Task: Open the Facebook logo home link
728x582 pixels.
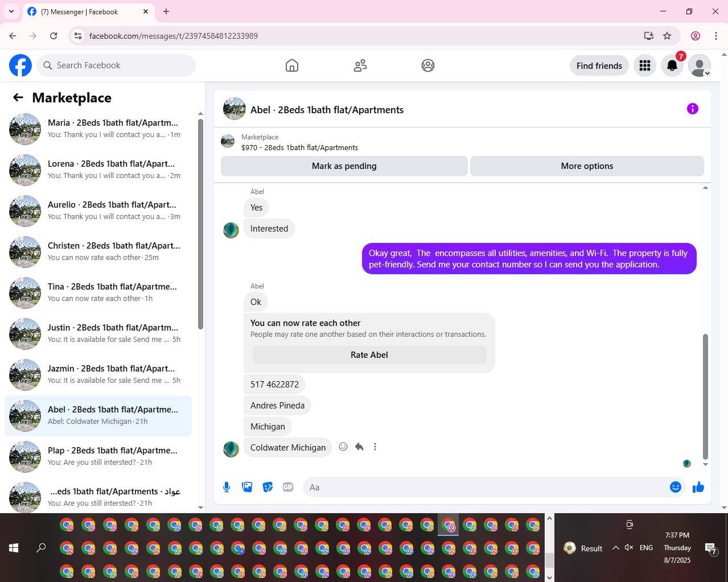Action: [20, 65]
